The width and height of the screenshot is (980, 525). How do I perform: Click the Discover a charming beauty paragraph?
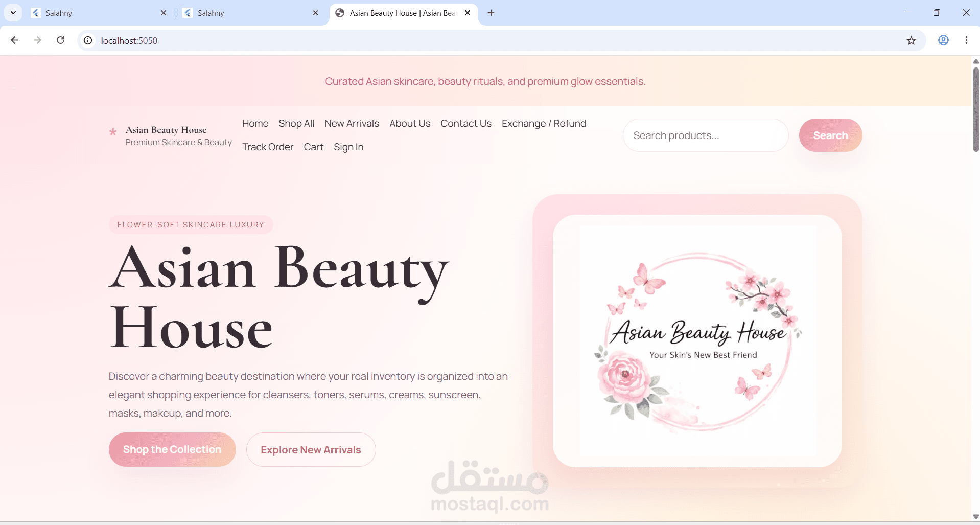[308, 395]
